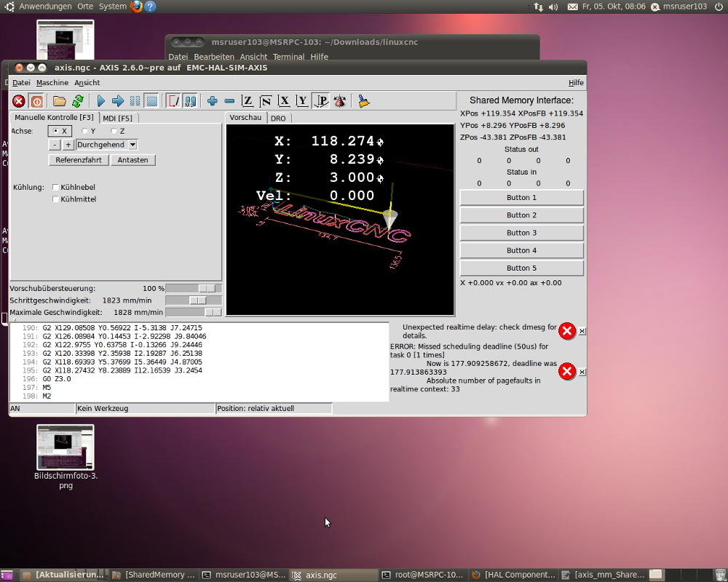Reload the current file
Viewport: 728px width, 582px height.
(78, 101)
